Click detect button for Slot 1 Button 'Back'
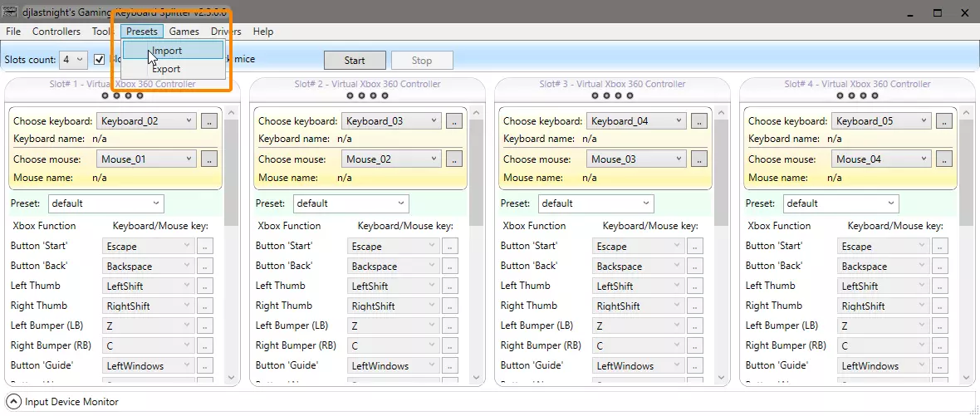This screenshot has width=980, height=416. [x=205, y=266]
